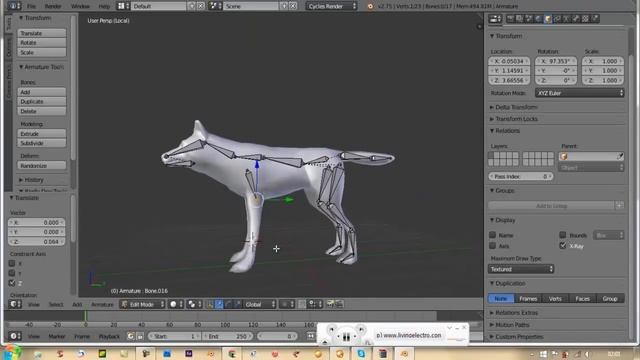Image resolution: width=640 pixels, height=360 pixels.
Task: Click the Duplicate bones button
Action: coord(42,102)
